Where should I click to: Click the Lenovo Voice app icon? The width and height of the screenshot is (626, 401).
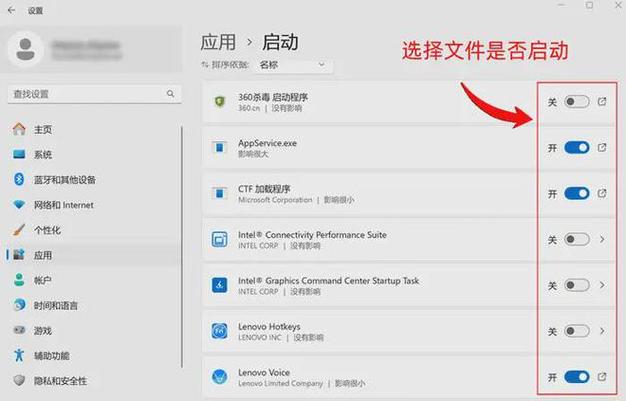coord(220,377)
